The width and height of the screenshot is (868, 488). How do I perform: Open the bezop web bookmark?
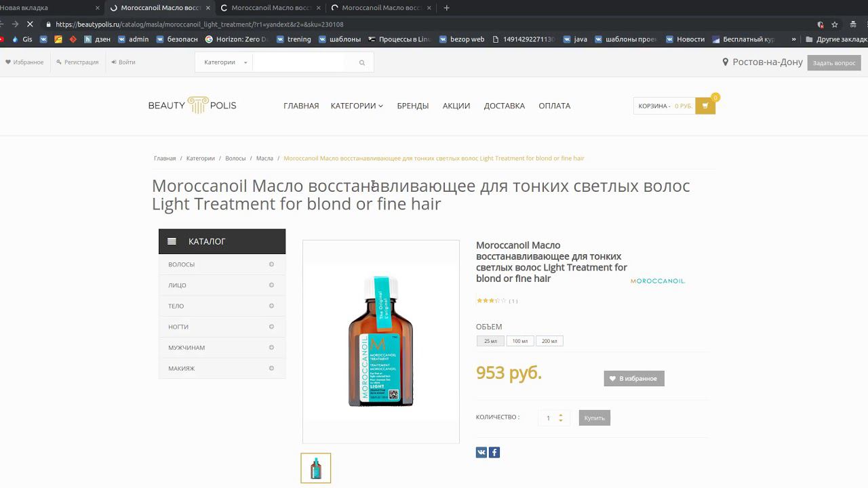click(462, 39)
